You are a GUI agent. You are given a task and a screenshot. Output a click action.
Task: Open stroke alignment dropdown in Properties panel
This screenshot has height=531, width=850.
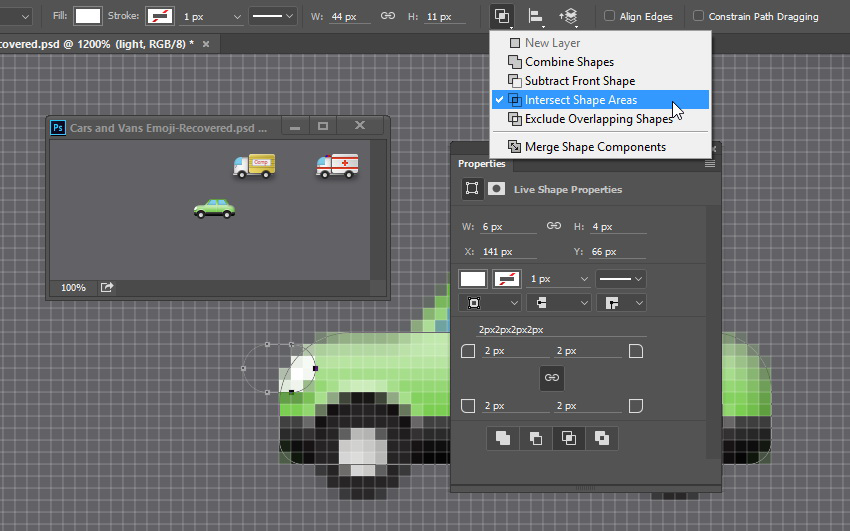point(490,303)
